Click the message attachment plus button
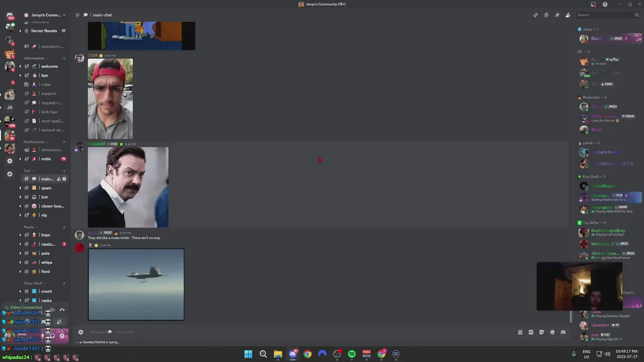Image resolution: width=644 pixels, height=362 pixels. click(x=80, y=332)
